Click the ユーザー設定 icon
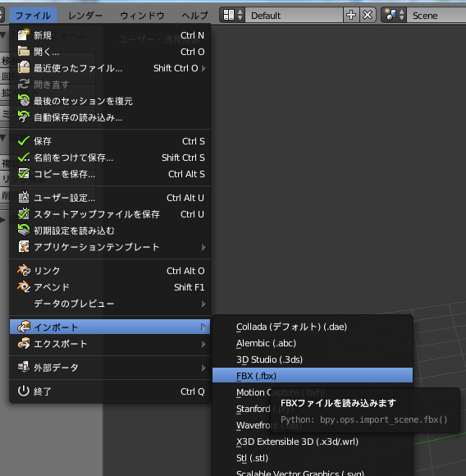 coord(23,198)
